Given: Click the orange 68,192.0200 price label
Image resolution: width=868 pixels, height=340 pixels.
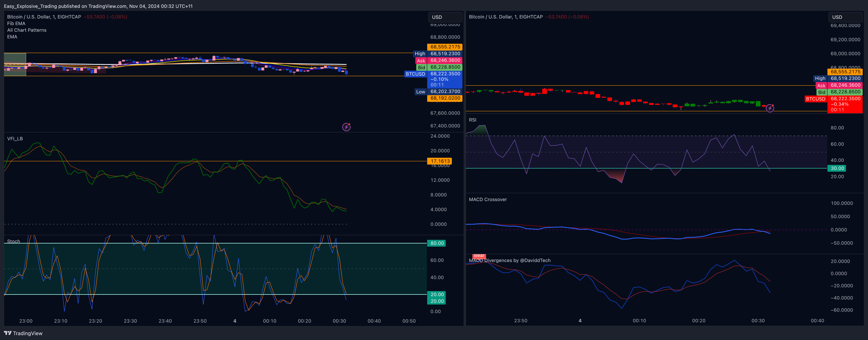Looking at the screenshot, I should [445, 98].
